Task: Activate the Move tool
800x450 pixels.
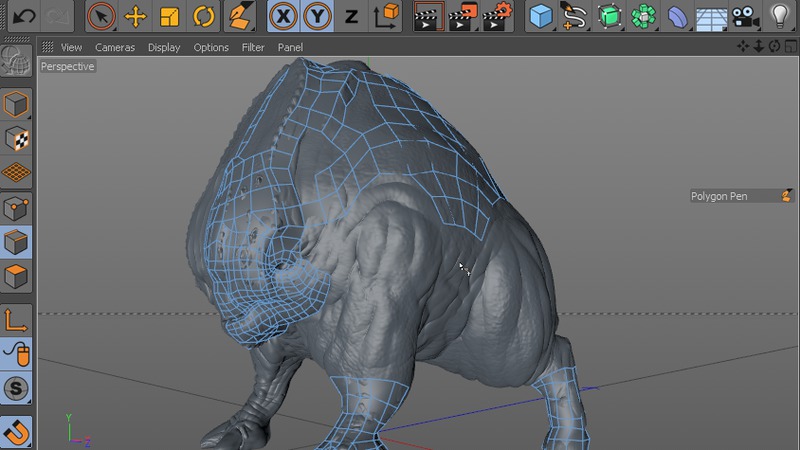Action: 135,16
